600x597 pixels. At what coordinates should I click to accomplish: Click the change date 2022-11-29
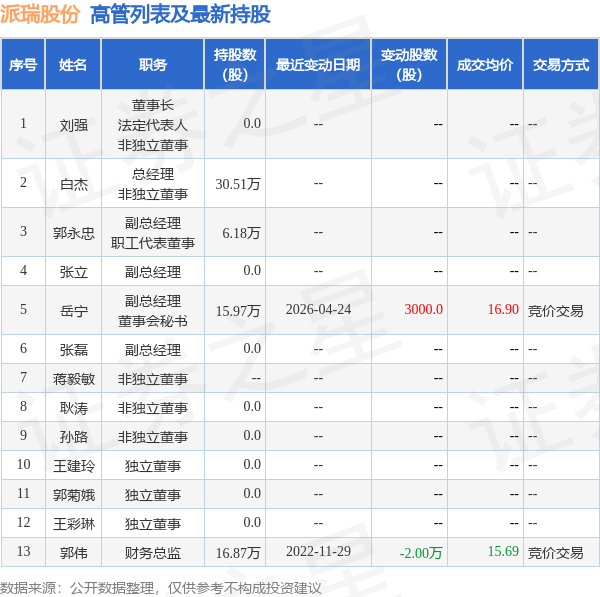(x=318, y=551)
